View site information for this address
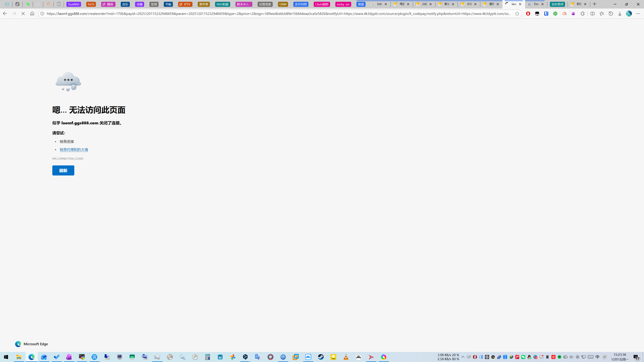 [x=42, y=14]
